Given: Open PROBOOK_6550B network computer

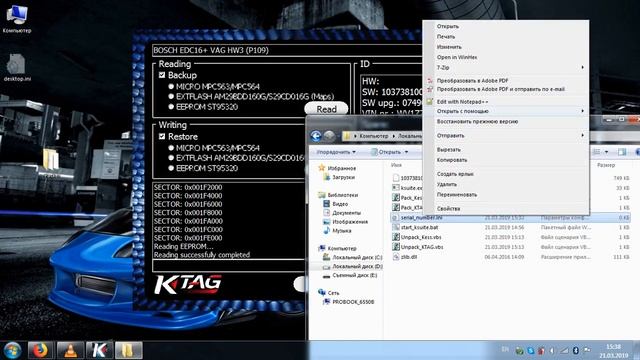Looking at the screenshot, I should [x=353, y=302].
